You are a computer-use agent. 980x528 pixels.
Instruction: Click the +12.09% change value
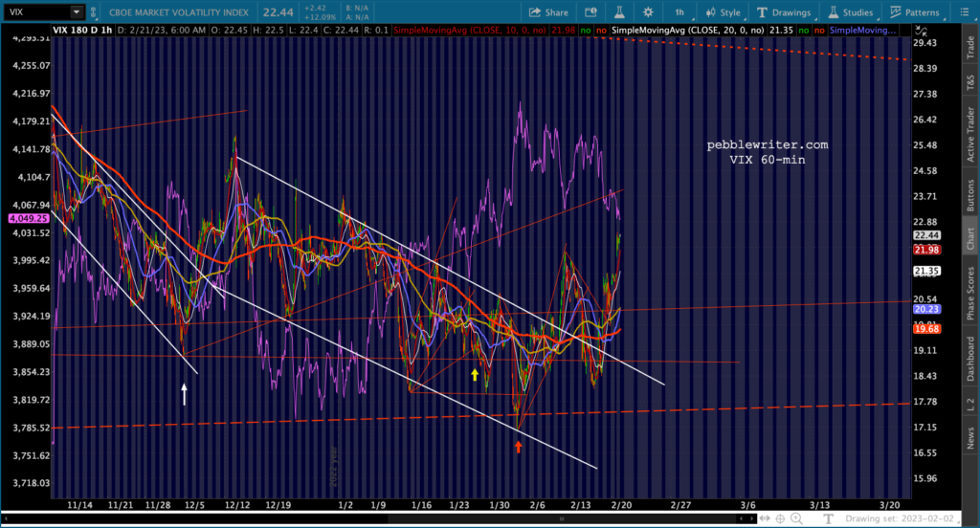320,17
